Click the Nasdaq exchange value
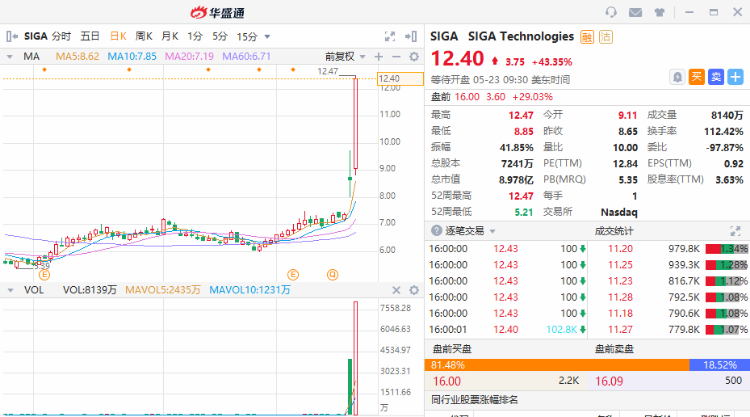 (x=619, y=212)
